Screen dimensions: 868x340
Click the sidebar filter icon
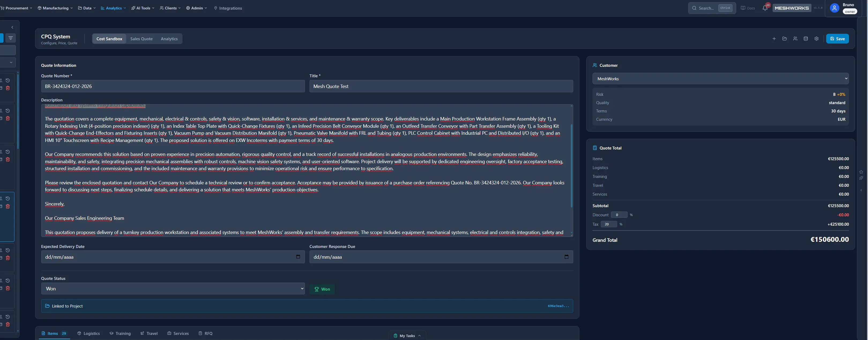tap(10, 38)
